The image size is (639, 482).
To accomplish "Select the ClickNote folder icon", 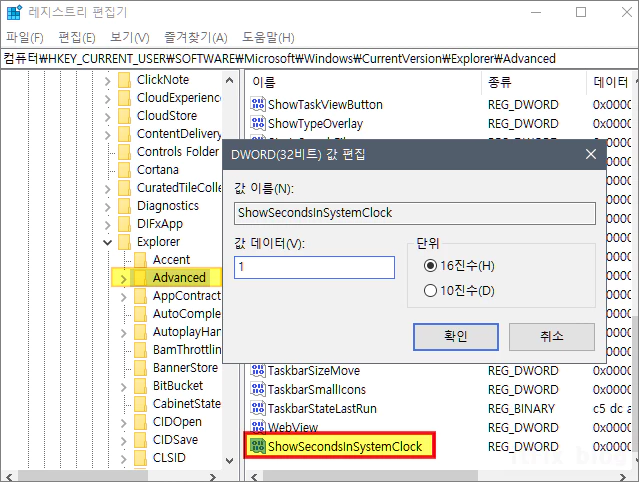I will tap(124, 80).
